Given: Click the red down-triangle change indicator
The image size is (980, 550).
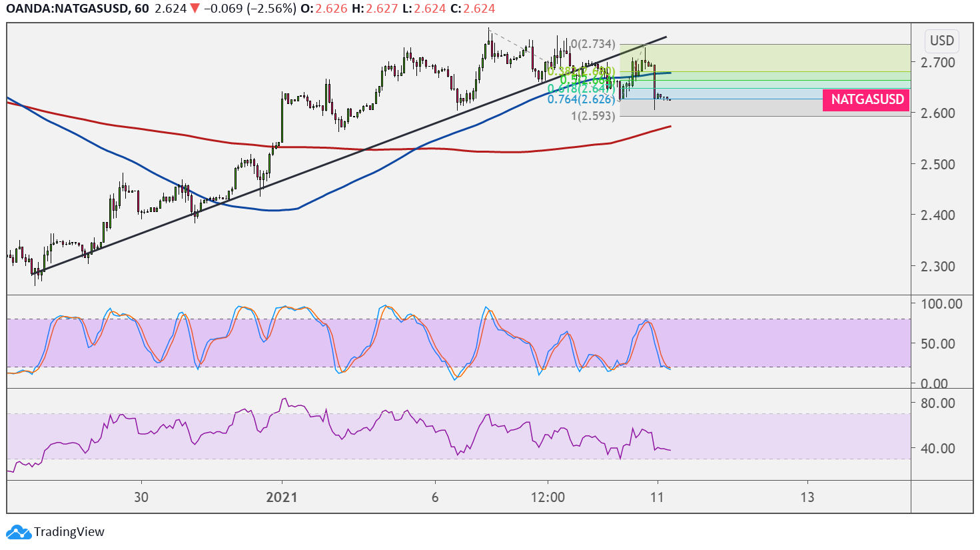Looking at the screenshot, I should pyautogui.click(x=195, y=9).
